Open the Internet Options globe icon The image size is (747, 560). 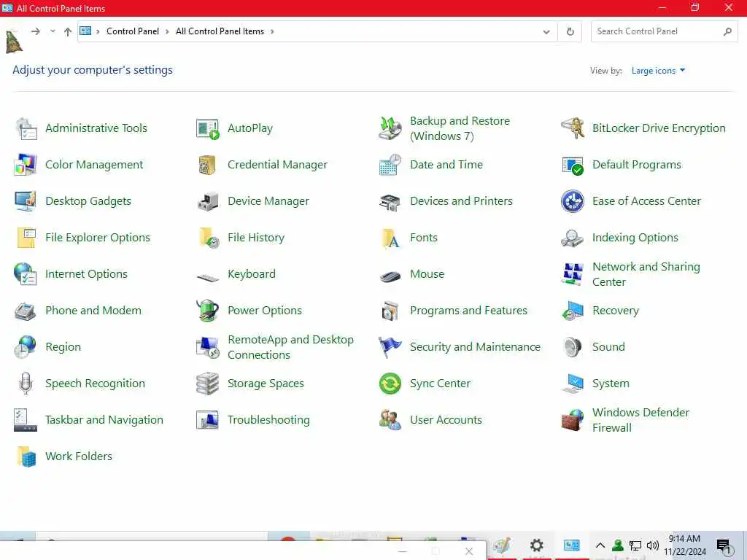click(x=26, y=274)
